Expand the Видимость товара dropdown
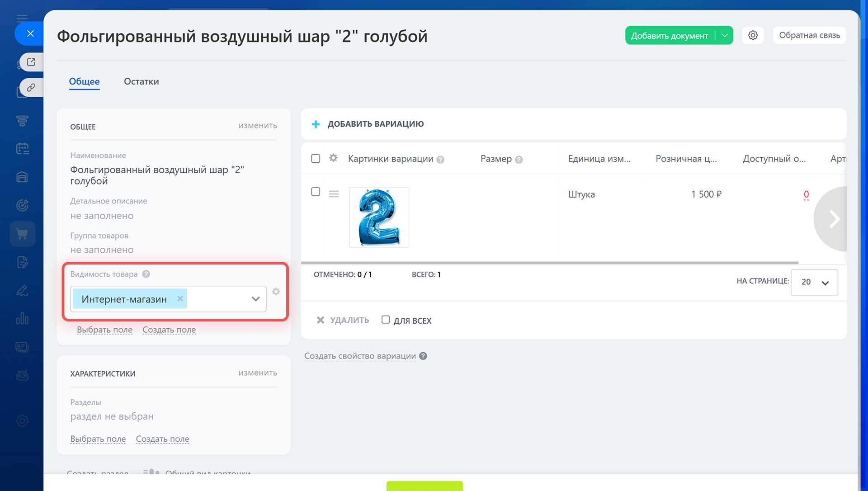Screen dimensions: 868x491 point(255,299)
